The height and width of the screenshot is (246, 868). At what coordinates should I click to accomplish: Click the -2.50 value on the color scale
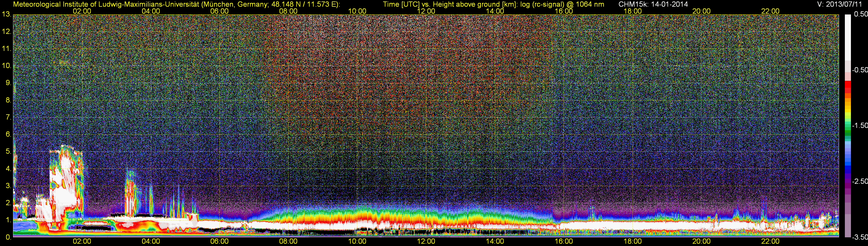pos(860,181)
